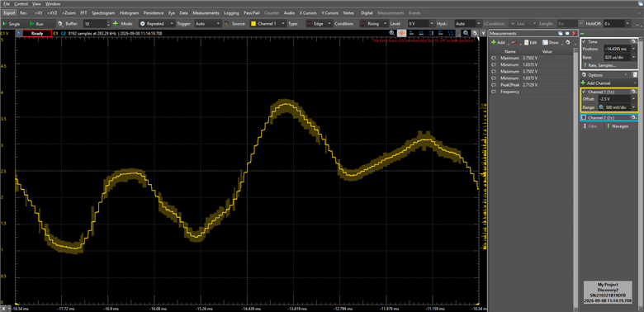
Task: Open the Type dropdown showing Edge
Action: click(320, 24)
